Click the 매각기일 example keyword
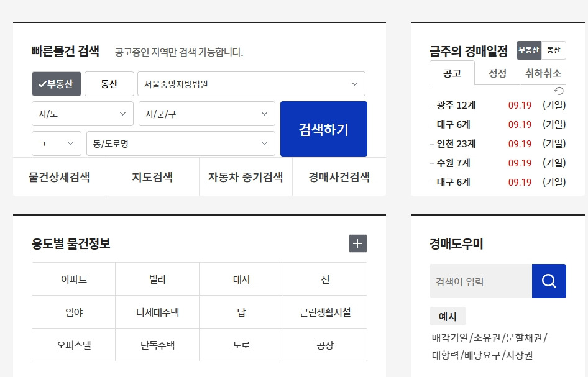The width and height of the screenshot is (588, 377). (x=450, y=338)
